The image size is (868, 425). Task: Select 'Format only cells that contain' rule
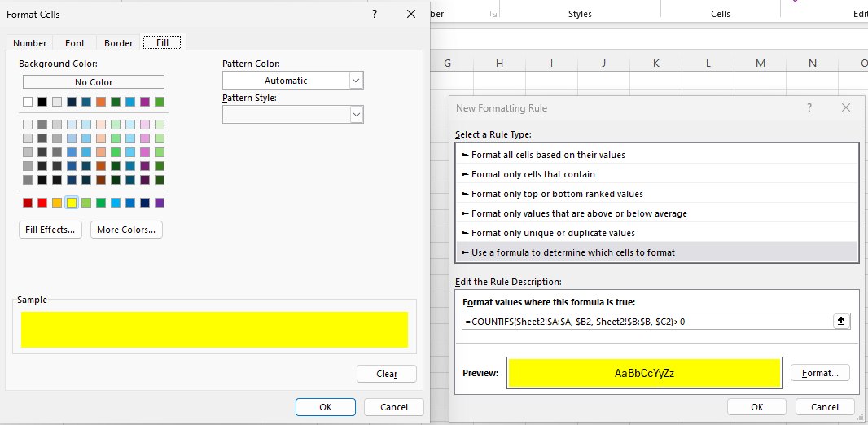(x=656, y=174)
